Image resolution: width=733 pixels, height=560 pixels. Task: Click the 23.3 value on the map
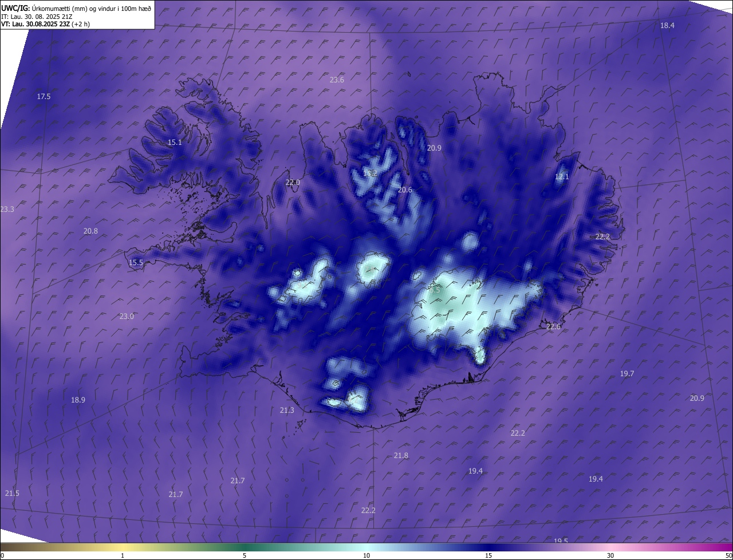(x=7, y=210)
